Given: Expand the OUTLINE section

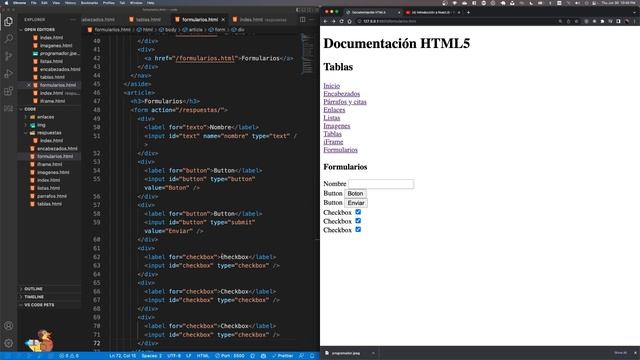Looking at the screenshot, I should [33, 289].
